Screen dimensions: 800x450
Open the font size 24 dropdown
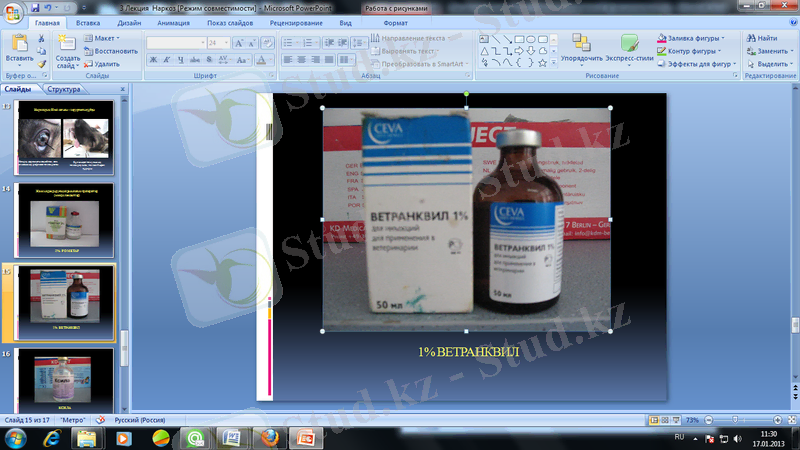tap(227, 43)
